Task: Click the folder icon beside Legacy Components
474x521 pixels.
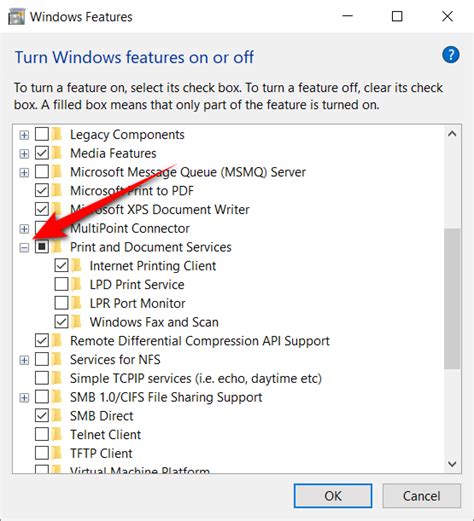Action: (57, 134)
